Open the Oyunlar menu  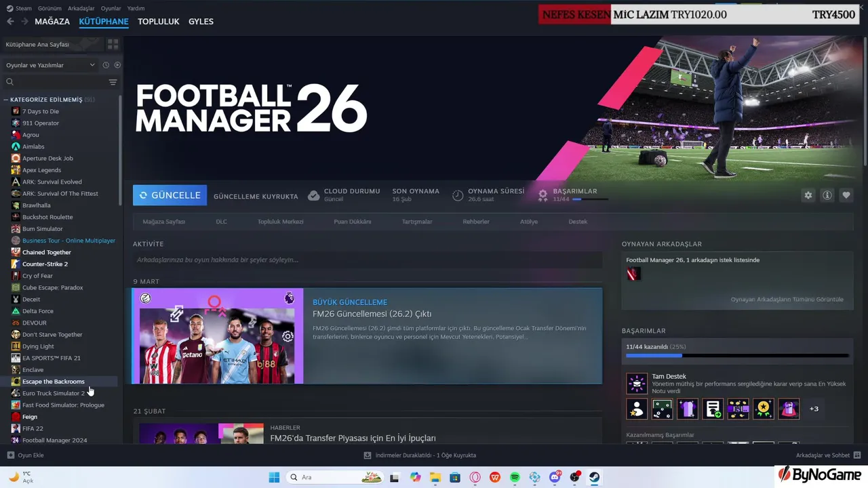111,8
